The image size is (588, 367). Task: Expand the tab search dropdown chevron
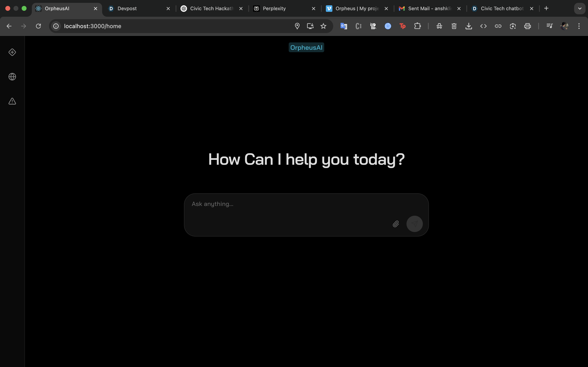coord(579,9)
